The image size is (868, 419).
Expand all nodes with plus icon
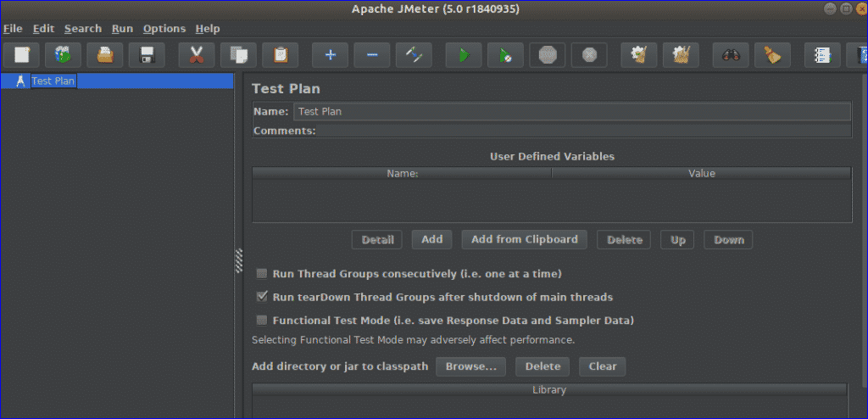[x=330, y=55]
